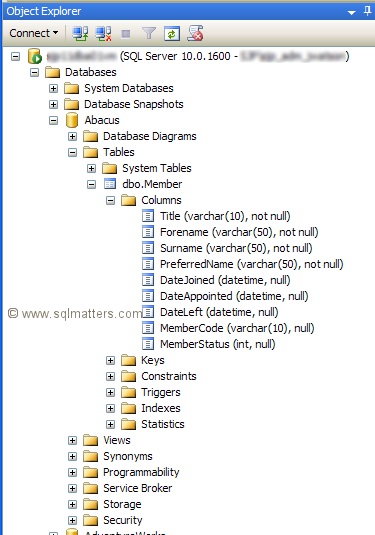Image resolution: width=375 pixels, height=535 pixels.
Task: Expand the Triggers folder
Action: tap(111, 393)
